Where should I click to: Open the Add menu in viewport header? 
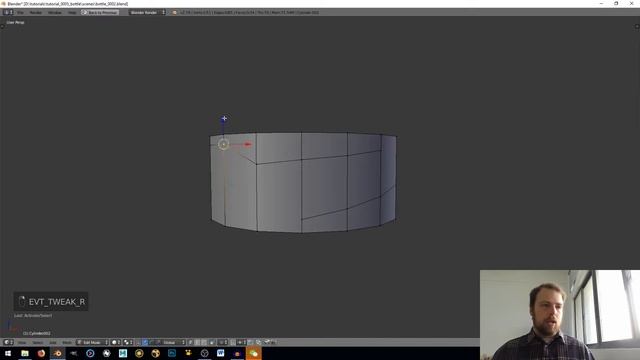pyautogui.click(x=53, y=342)
